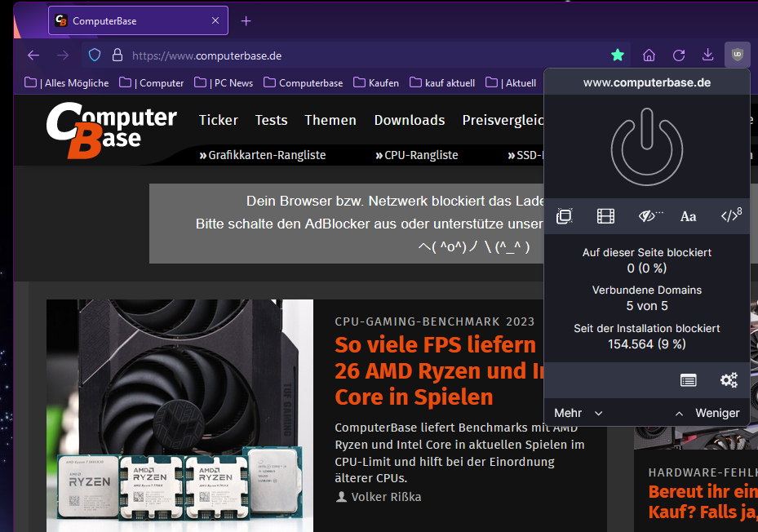758x532 pixels.
Task: Click the 'Verbundene Domains' count text
Action: pyautogui.click(x=647, y=306)
